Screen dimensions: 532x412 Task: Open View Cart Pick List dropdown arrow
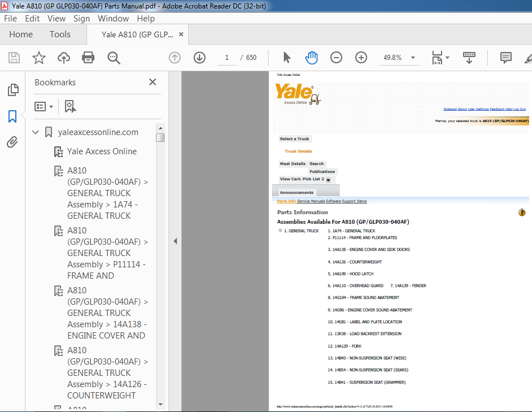[x=328, y=180]
